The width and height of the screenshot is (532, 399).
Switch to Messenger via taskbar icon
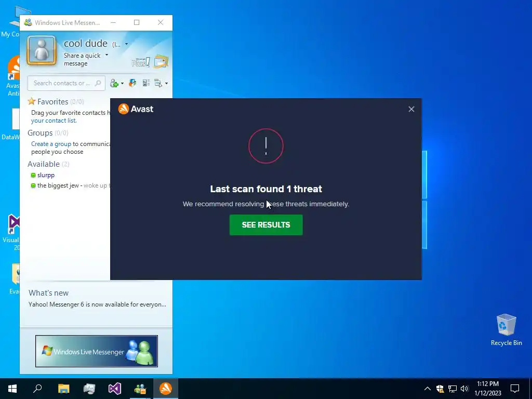coord(140,389)
